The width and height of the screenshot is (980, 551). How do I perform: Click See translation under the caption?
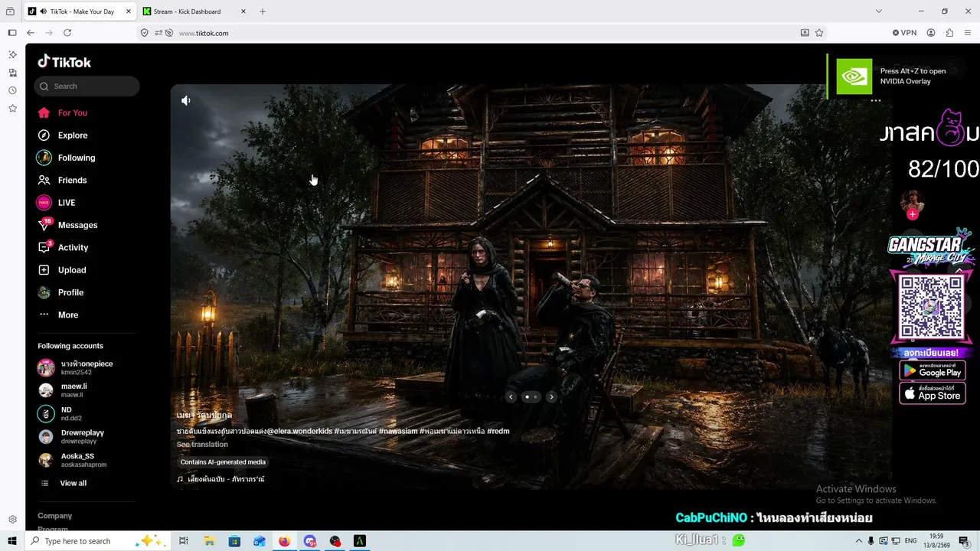point(202,445)
